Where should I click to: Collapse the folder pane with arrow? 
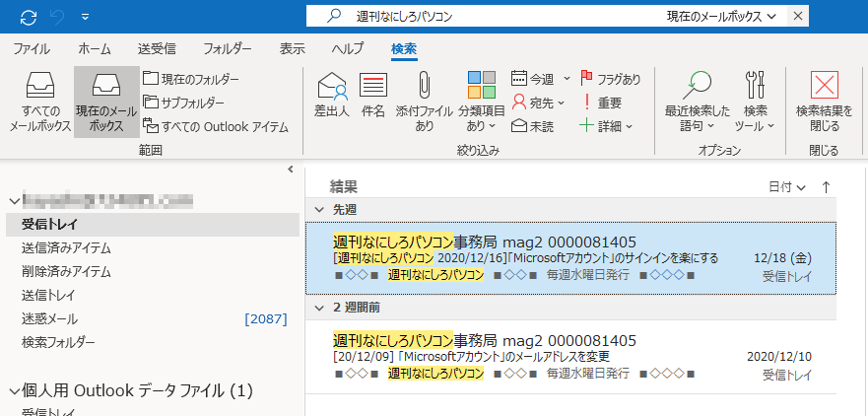[290, 170]
